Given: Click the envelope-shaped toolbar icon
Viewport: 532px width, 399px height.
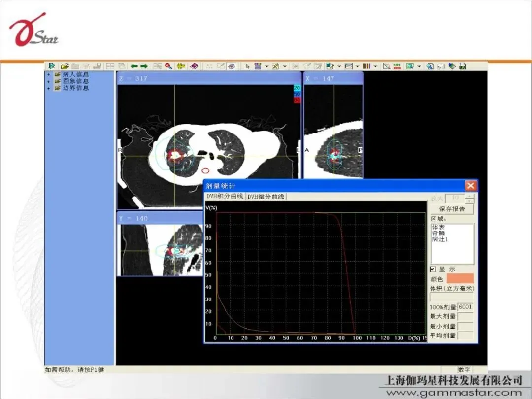Looking at the screenshot, I should coord(349,66).
